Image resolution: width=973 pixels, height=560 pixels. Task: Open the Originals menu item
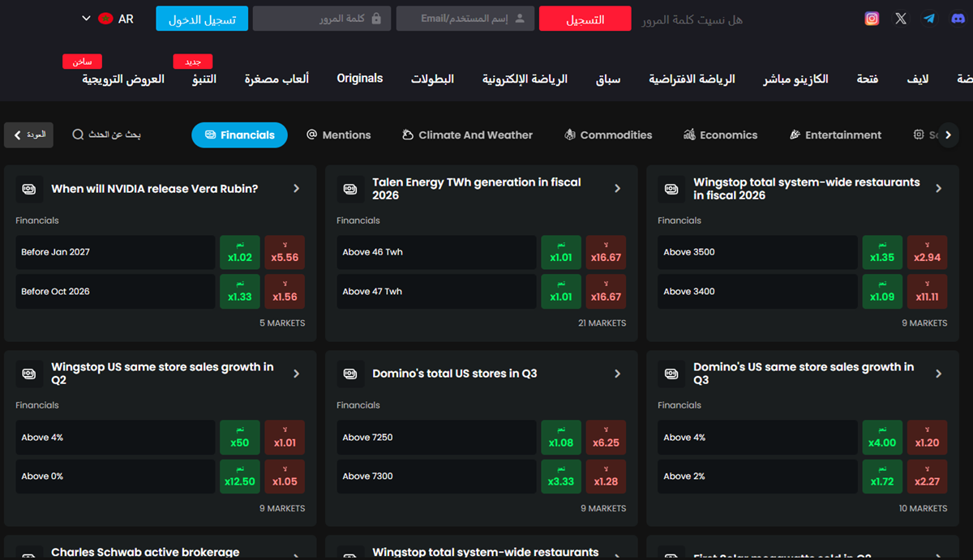[360, 79]
